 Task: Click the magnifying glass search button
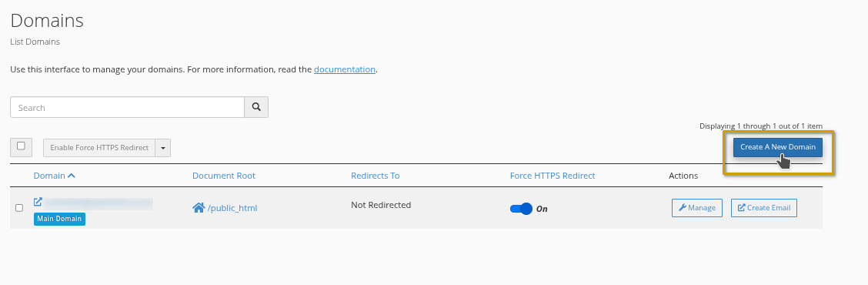point(256,108)
